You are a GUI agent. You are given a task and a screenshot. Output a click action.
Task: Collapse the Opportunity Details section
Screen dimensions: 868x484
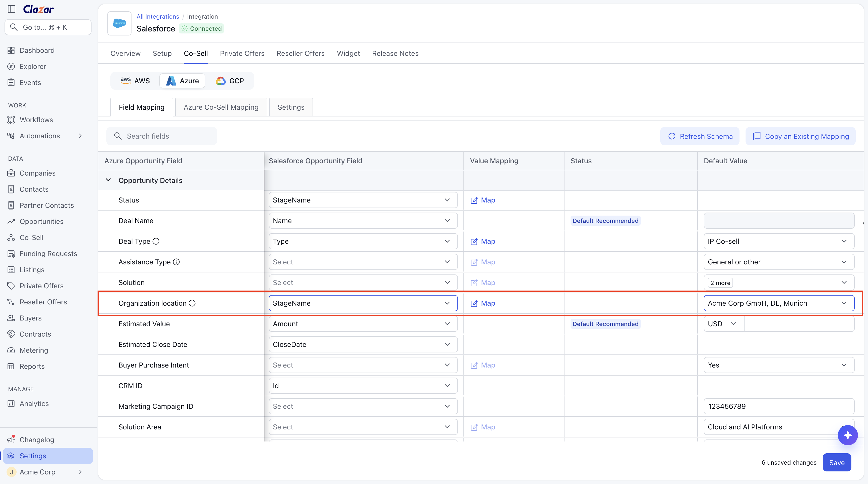pos(108,180)
